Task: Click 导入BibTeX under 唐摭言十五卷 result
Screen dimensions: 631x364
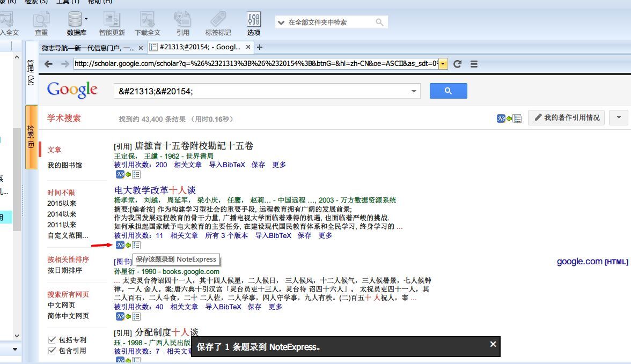Action: tap(227, 165)
